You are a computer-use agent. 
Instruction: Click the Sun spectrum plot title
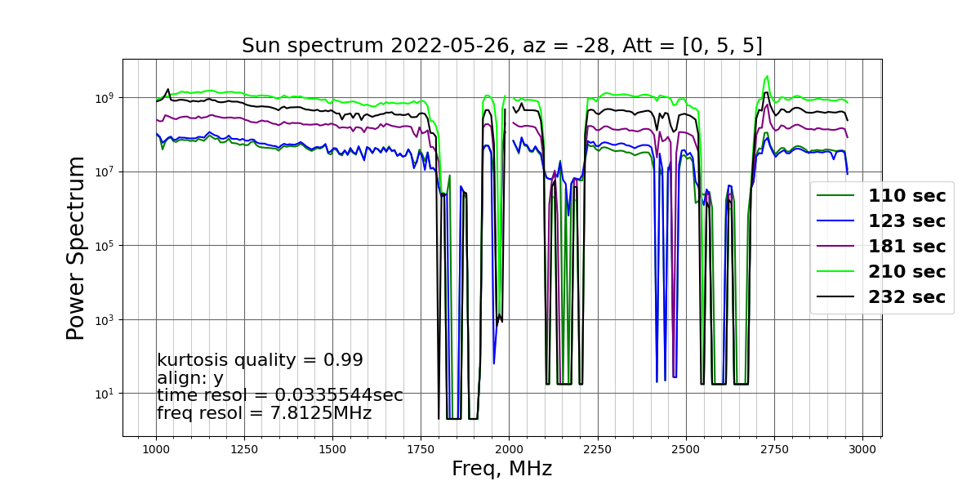501,46
